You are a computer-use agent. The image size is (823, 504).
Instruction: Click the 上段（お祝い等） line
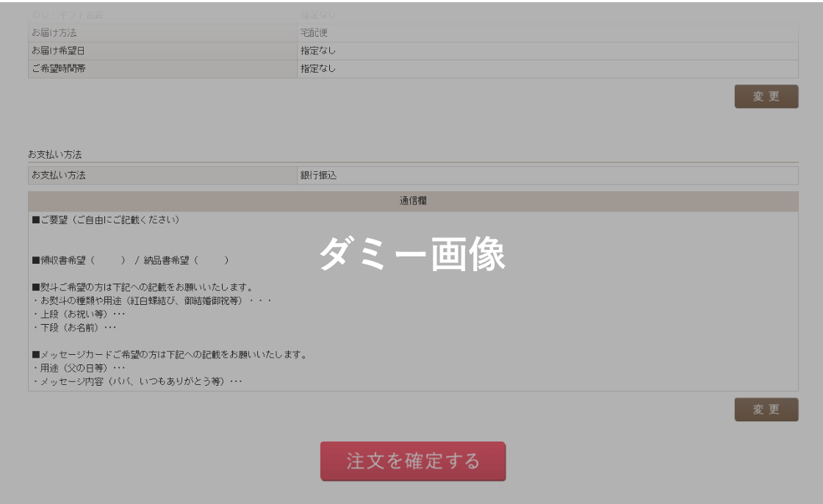tap(73, 314)
